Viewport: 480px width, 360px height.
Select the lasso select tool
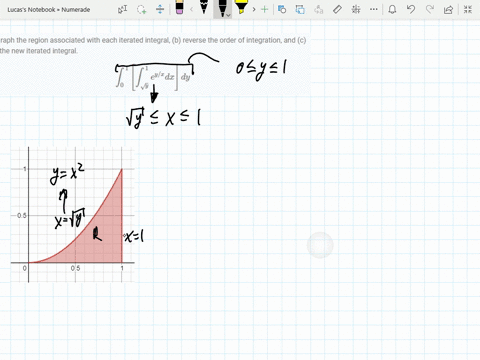click(141, 9)
